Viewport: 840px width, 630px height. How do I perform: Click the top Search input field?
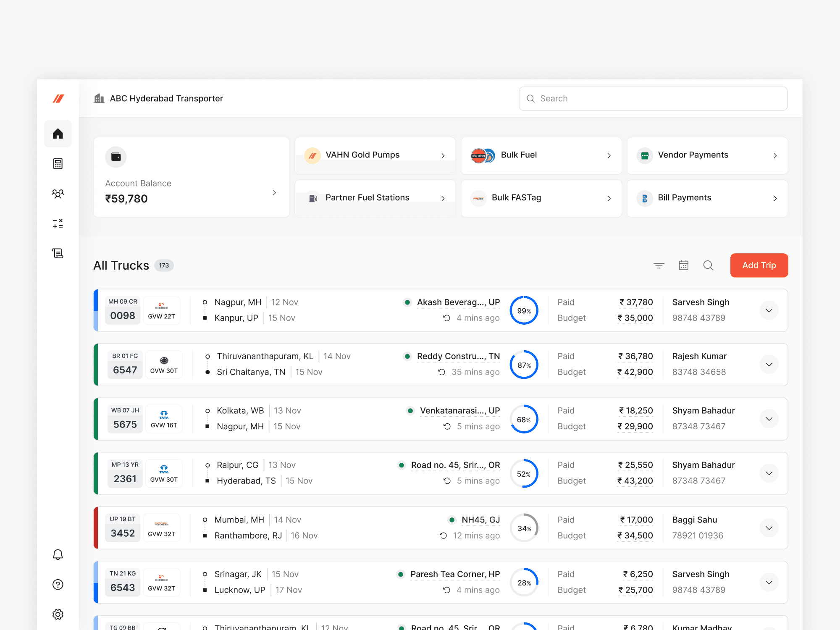tap(653, 99)
